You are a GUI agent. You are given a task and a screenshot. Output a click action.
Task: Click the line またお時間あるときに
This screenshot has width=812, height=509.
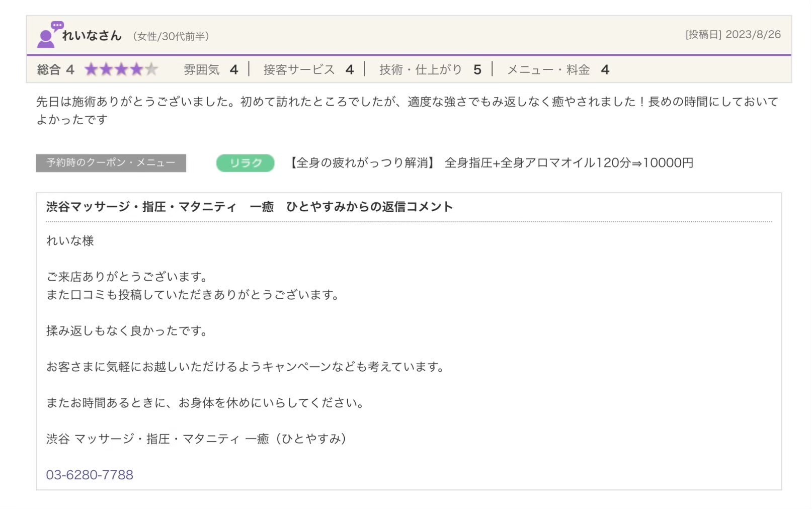click(205, 403)
